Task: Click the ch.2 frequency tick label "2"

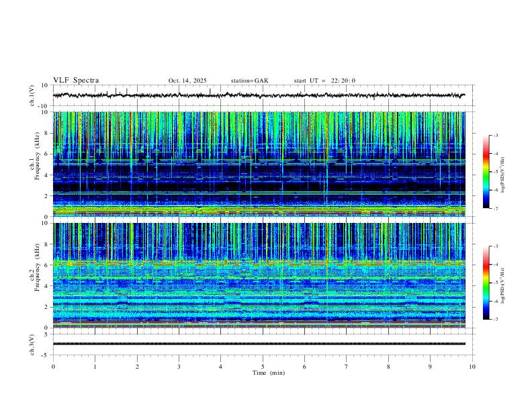Action: click(x=47, y=307)
